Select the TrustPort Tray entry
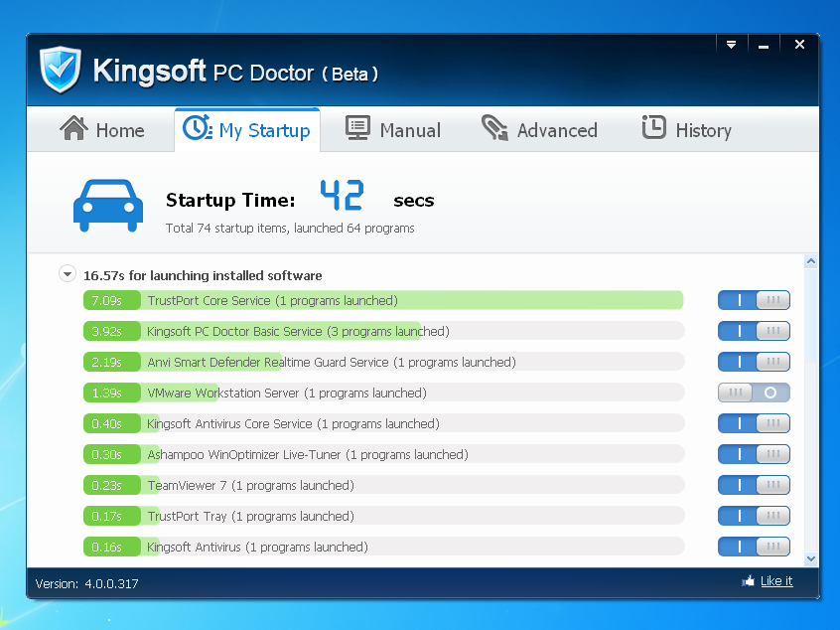Viewport: 840px width, 630px height. pos(383,516)
